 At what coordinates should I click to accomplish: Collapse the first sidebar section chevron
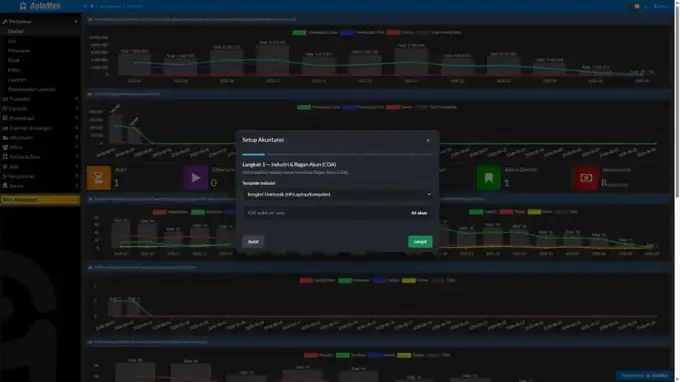point(76,21)
